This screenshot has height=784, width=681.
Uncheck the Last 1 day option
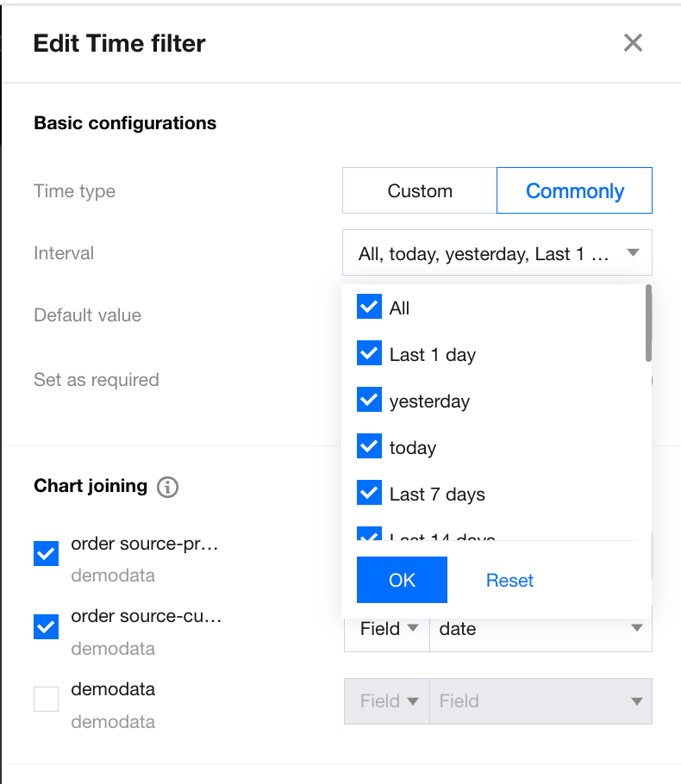coord(369,353)
